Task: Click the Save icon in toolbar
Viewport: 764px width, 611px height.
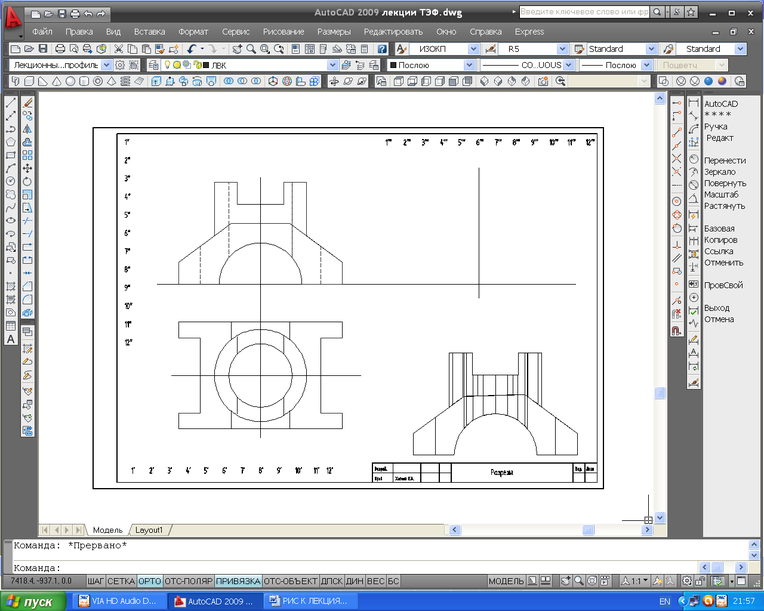Action: (x=44, y=49)
